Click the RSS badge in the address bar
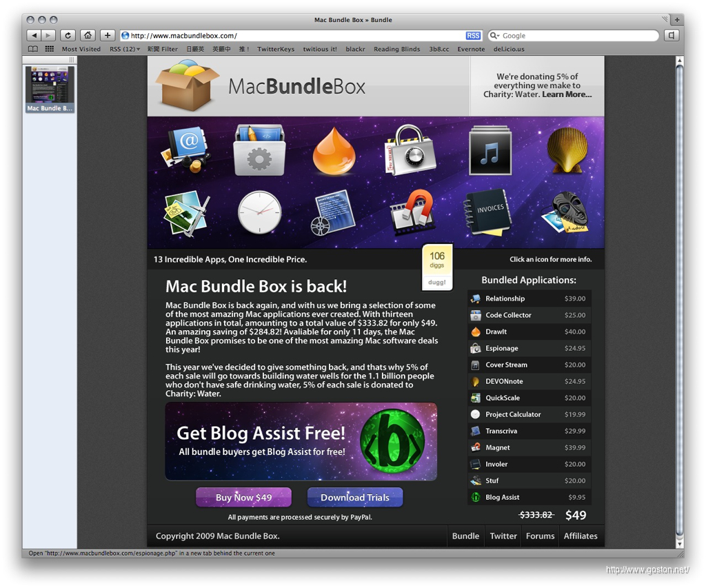Screen dimensions: 706x588 click(x=473, y=36)
